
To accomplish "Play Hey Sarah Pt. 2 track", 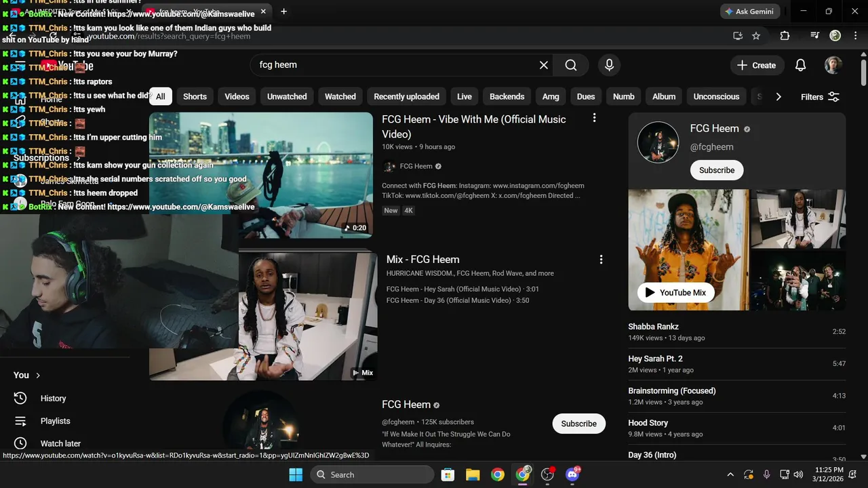I will (736, 364).
